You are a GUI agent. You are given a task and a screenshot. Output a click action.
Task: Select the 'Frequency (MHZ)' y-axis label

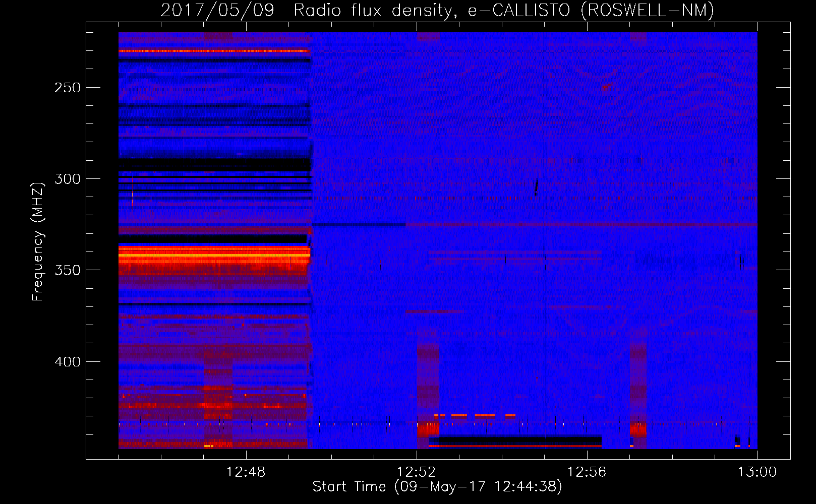point(37,241)
